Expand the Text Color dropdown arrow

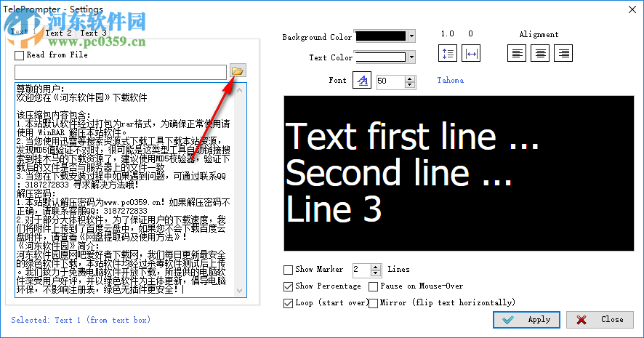pyautogui.click(x=411, y=57)
